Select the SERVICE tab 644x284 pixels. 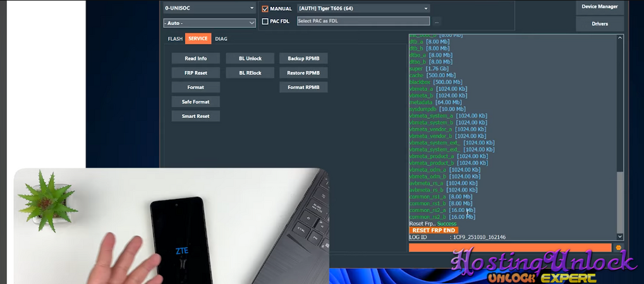(198, 38)
